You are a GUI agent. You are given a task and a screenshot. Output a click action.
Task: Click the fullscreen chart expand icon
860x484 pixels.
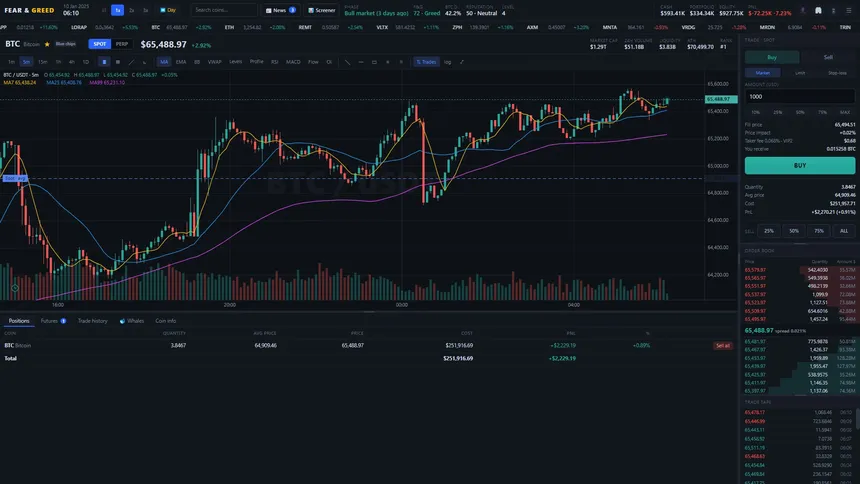pos(462,62)
